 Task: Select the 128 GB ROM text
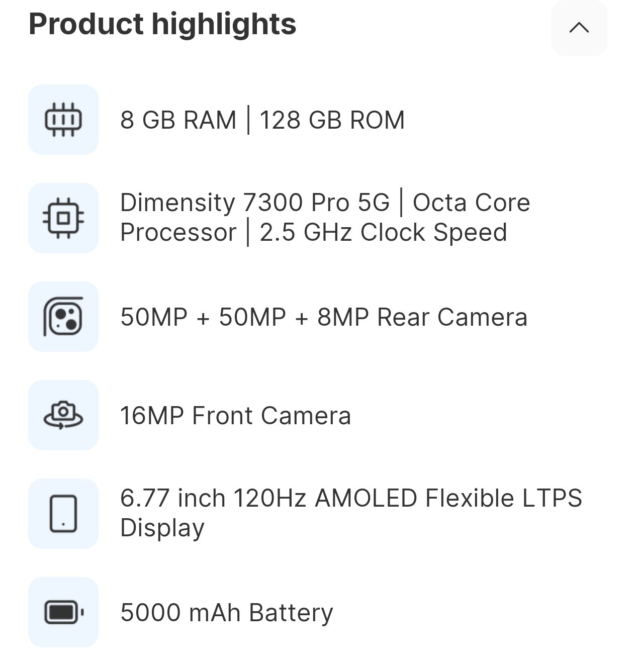(x=332, y=120)
